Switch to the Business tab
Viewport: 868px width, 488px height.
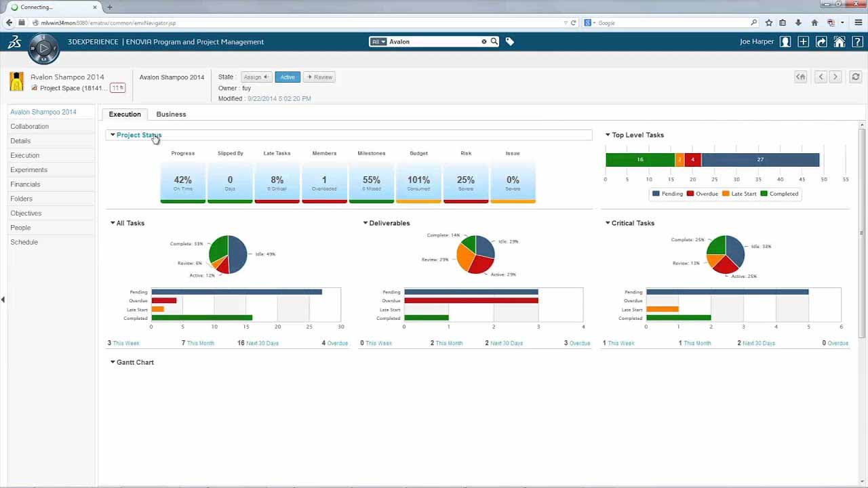(171, 114)
